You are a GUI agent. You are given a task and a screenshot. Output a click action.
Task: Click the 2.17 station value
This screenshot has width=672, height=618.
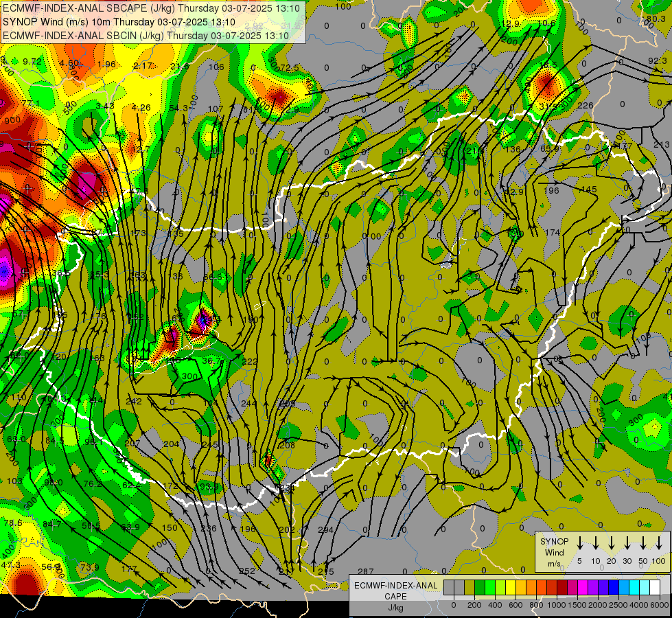(143, 66)
